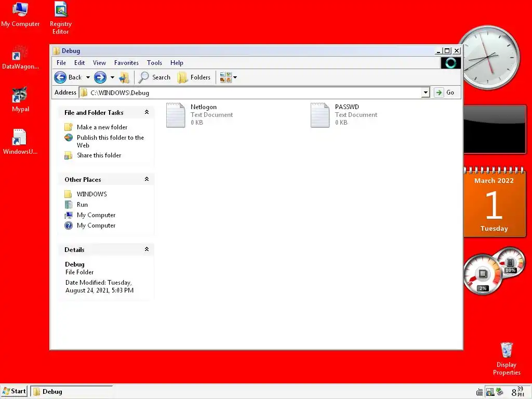Click the analog clock gadget
This screenshot has width=532, height=399.
(489, 57)
